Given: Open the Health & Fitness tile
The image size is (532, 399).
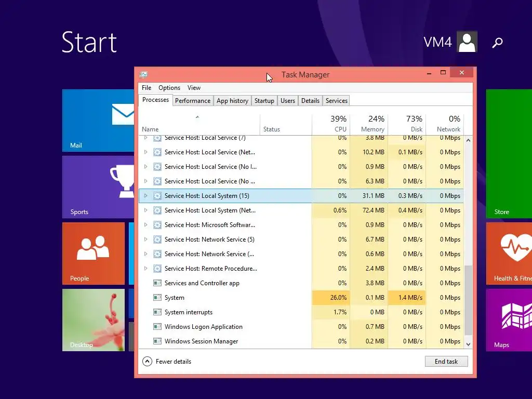Looking at the screenshot, I should 509,254.
